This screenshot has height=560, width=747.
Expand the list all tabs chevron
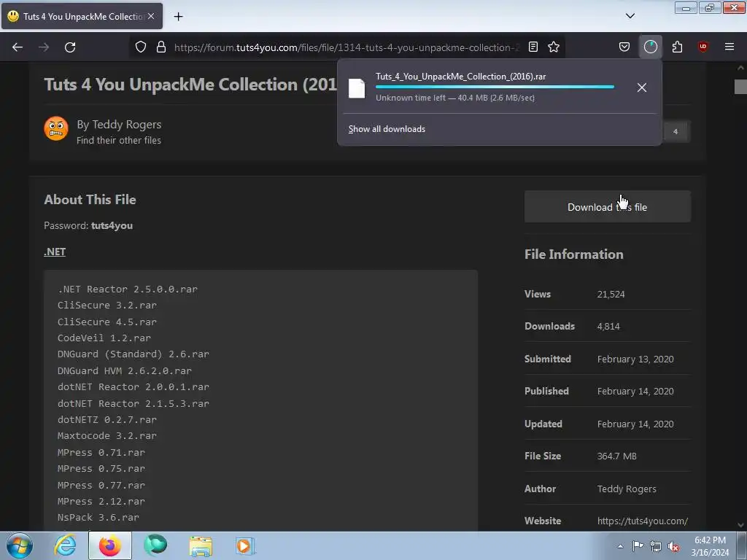point(630,16)
